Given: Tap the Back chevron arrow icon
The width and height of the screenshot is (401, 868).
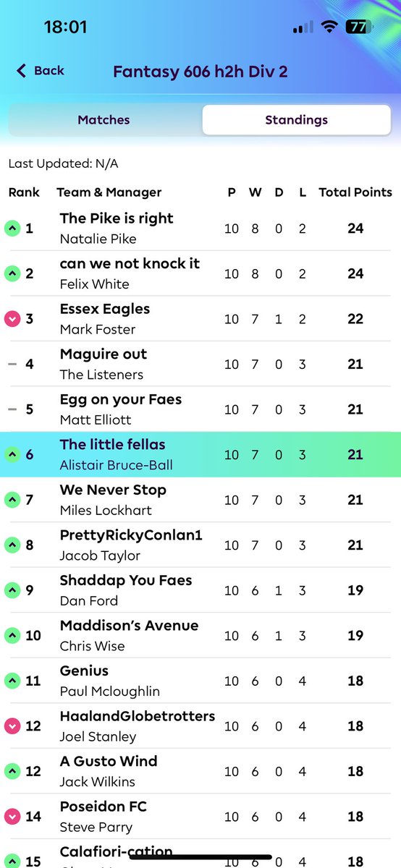Looking at the screenshot, I should click(x=21, y=70).
